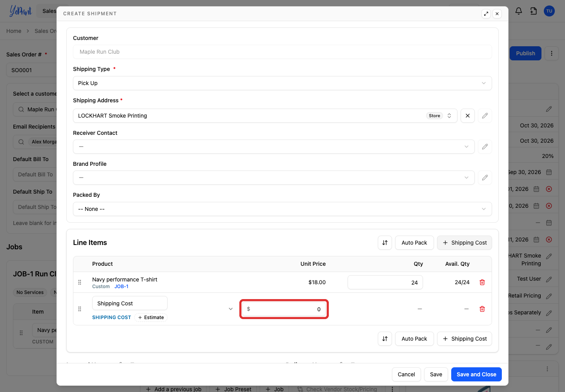This screenshot has width=565, height=392.
Task: Click the shipping cost dollar amount field
Action: (284, 309)
